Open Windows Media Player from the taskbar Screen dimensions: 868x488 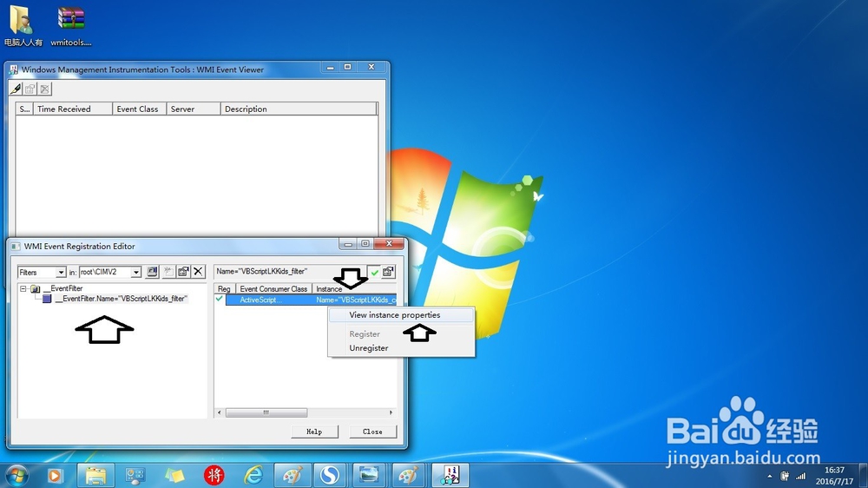click(55, 475)
